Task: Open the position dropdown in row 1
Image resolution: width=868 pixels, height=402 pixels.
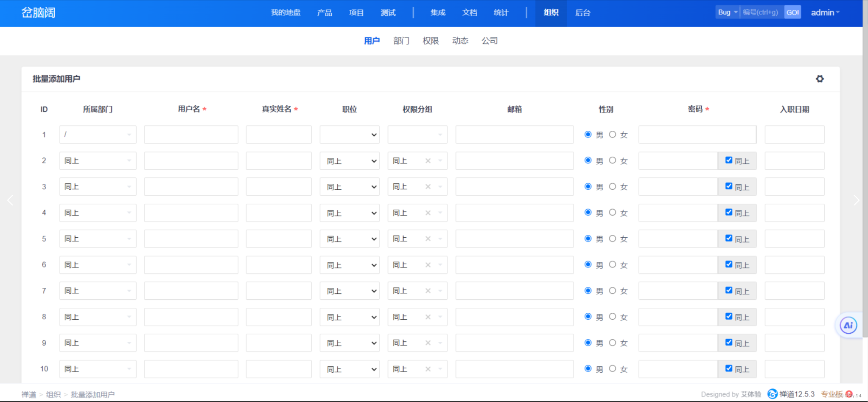Action: 350,135
